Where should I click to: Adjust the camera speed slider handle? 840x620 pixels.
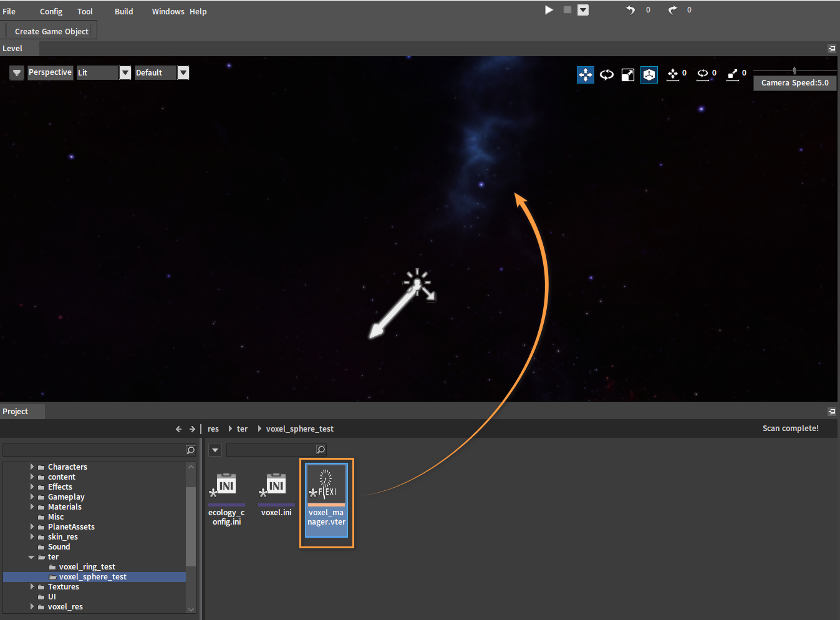tap(794, 70)
